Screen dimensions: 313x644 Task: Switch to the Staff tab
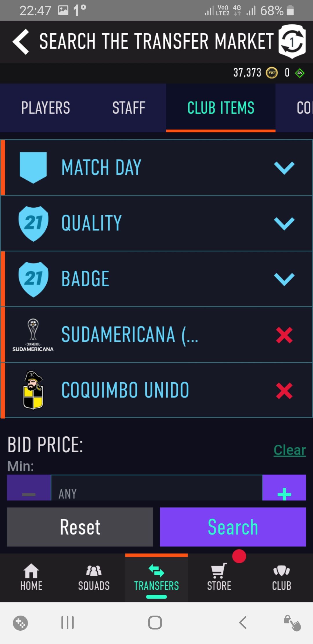tap(129, 108)
